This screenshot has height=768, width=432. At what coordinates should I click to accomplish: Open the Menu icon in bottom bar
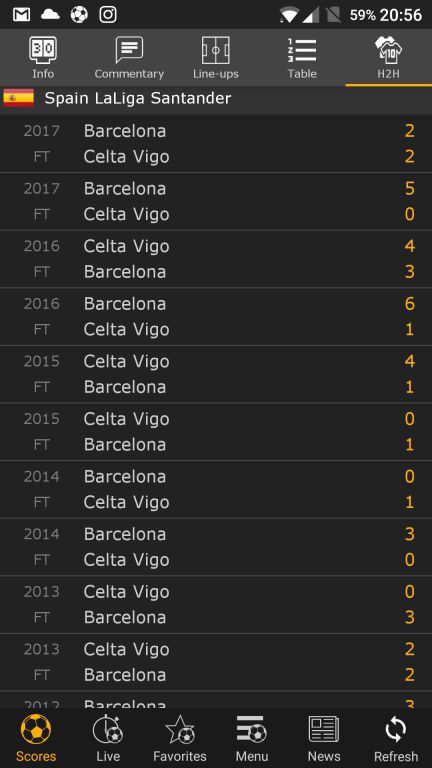(252, 739)
